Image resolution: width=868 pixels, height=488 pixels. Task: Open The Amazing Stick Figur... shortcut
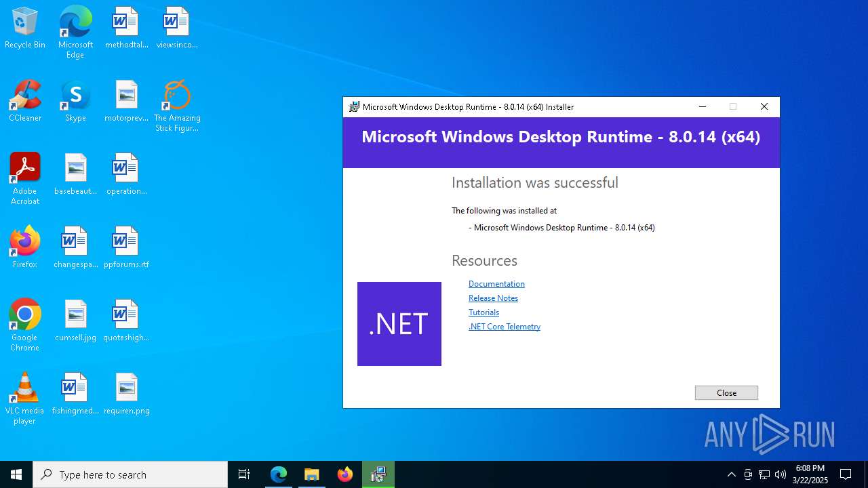pyautogui.click(x=176, y=106)
